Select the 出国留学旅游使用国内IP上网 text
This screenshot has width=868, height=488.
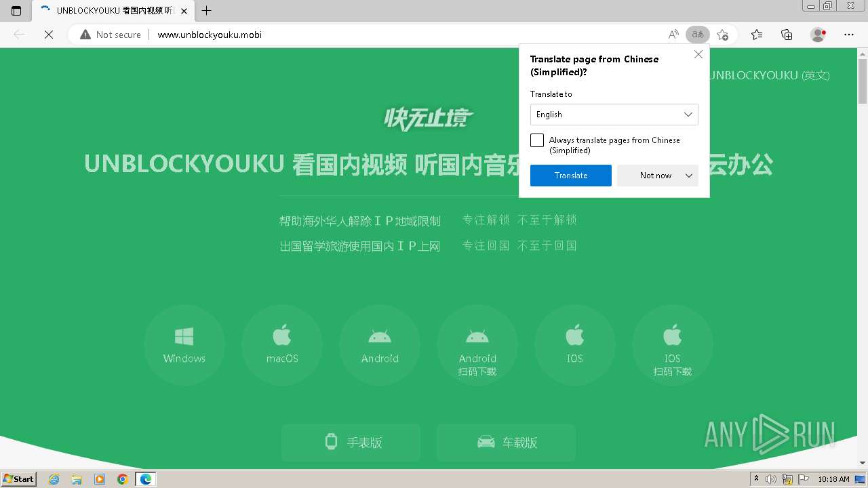[360, 247]
